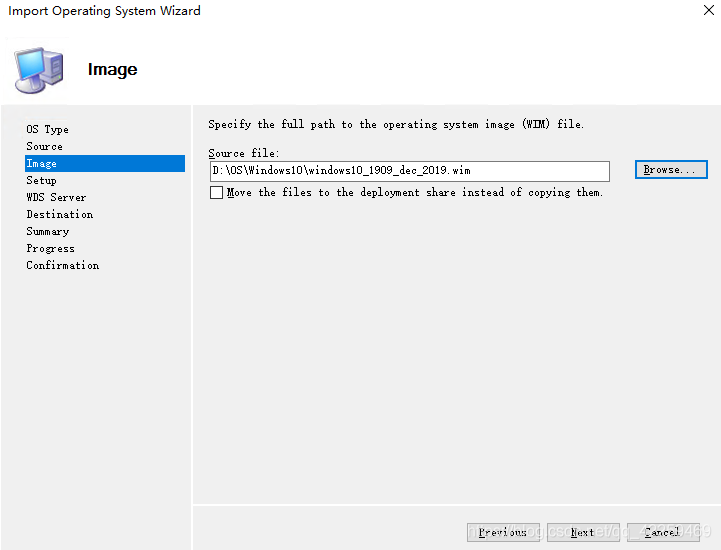Image resolution: width=721 pixels, height=550 pixels.
Task: Click the bold Image page heading
Action: [112, 69]
